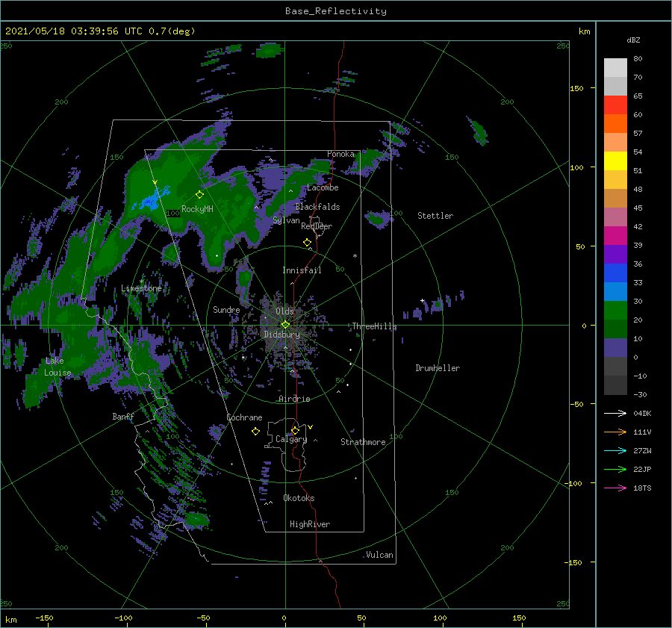
Task: Click the purple 36-39 dBZ color swatch
Action: tap(615, 254)
